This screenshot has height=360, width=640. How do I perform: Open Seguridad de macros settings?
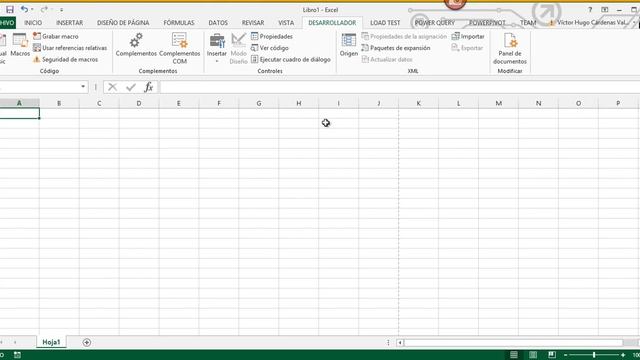coord(65,59)
